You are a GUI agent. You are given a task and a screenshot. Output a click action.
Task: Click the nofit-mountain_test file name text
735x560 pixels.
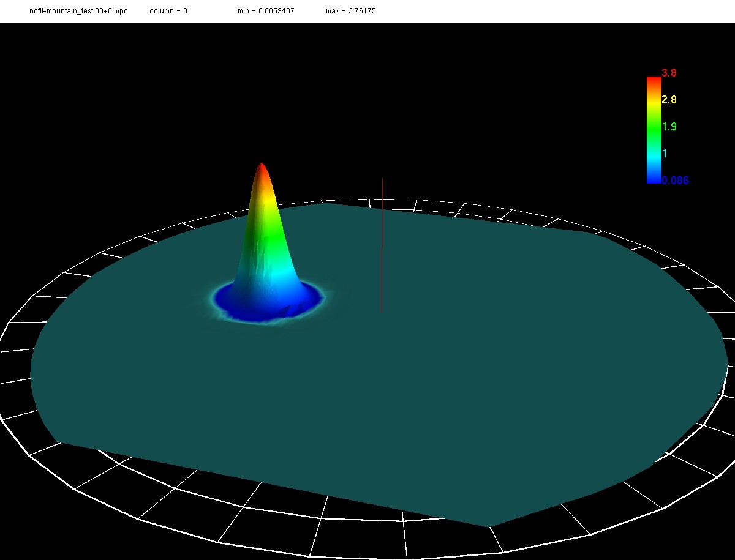[78, 12]
